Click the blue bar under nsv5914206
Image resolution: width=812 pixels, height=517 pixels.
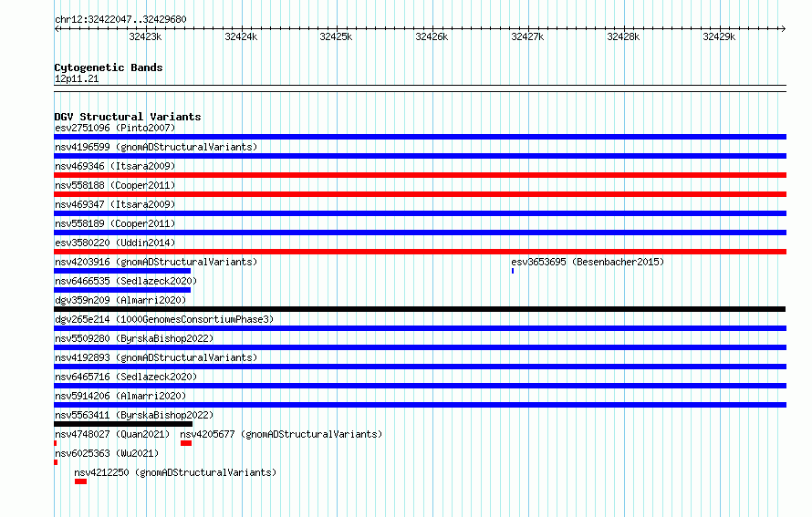click(420, 405)
